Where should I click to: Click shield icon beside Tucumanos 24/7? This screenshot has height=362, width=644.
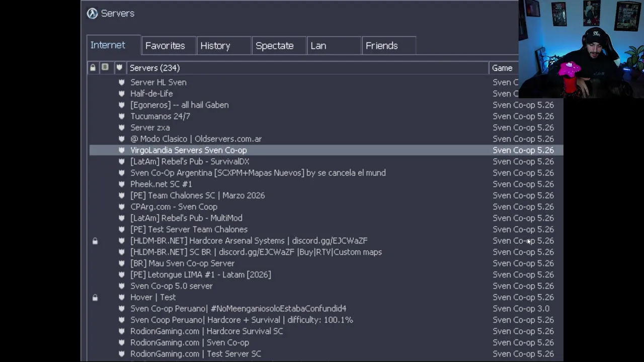(x=121, y=116)
